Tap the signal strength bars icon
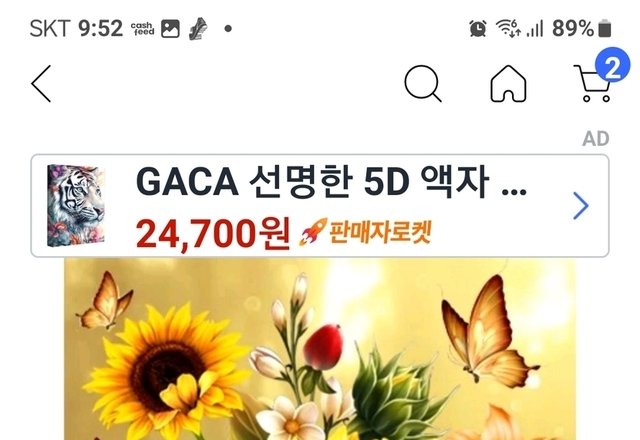 coord(535,29)
